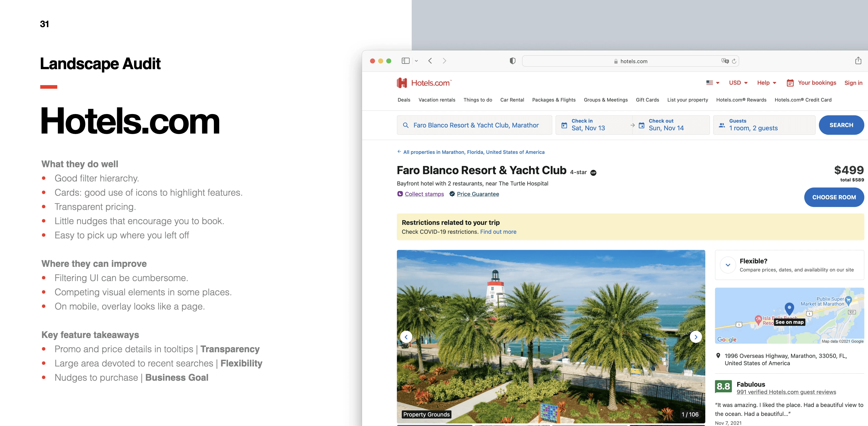This screenshot has height=426, width=868.
Task: Show previous photo in gallery
Action: pos(406,337)
